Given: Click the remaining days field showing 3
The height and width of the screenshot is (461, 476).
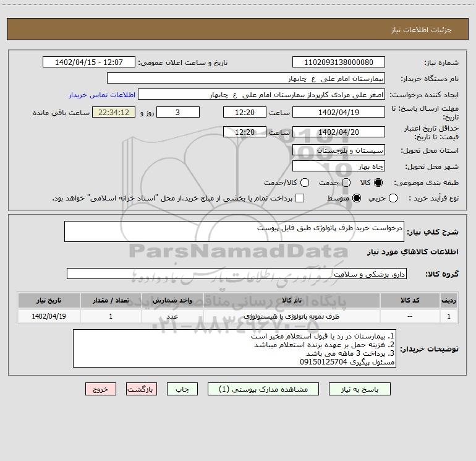Looking at the screenshot, I should [178, 112].
